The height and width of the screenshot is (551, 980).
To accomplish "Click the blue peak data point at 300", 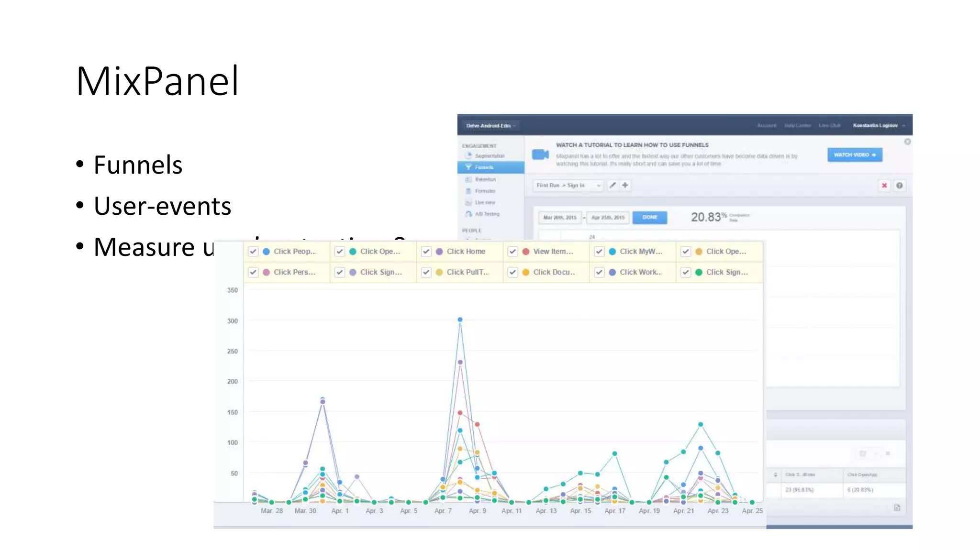I will [460, 320].
